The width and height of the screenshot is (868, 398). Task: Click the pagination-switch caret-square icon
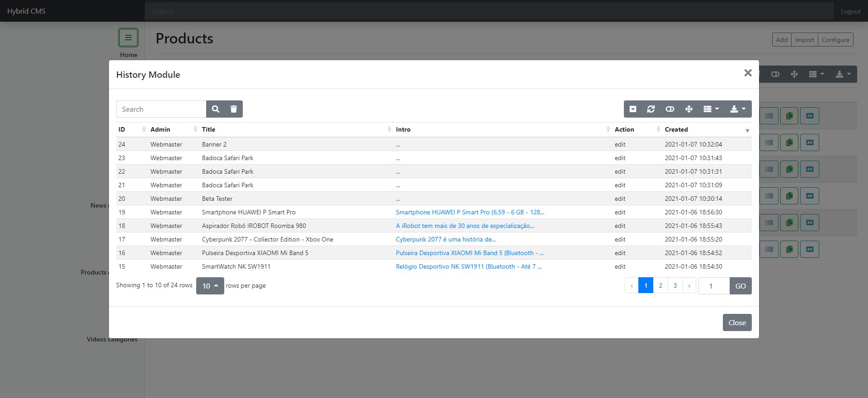point(633,109)
